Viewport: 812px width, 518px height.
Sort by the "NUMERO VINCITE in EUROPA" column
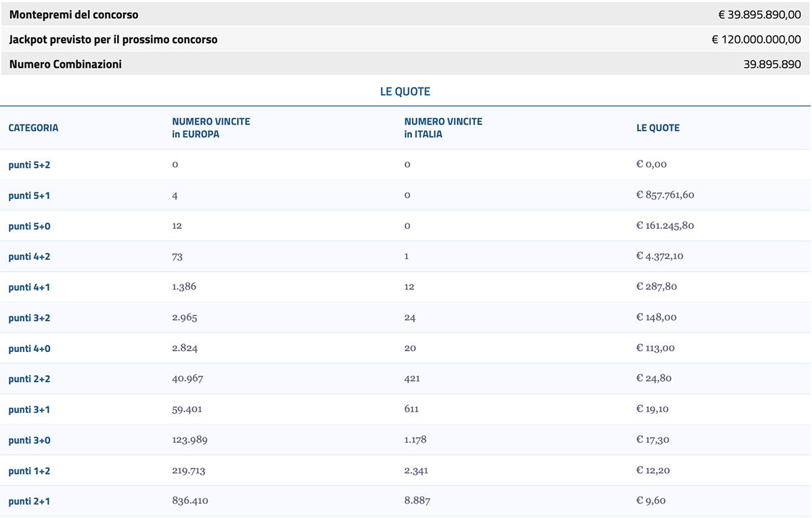210,127
